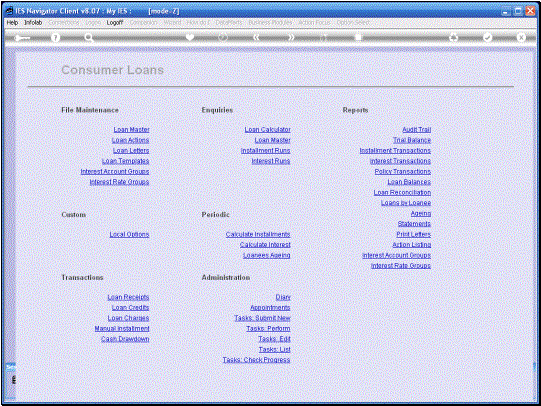This screenshot has width=541, height=406.
Task: Open the Loan Calculator enquiry
Action: coord(267,130)
